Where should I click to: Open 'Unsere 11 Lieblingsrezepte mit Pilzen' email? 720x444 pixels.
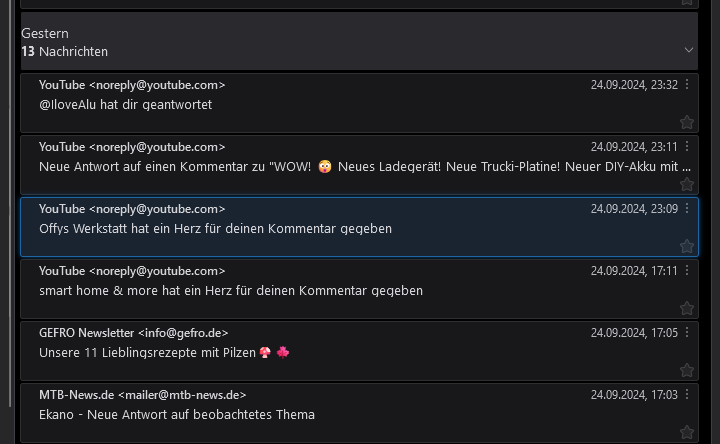pyautogui.click(x=150, y=352)
